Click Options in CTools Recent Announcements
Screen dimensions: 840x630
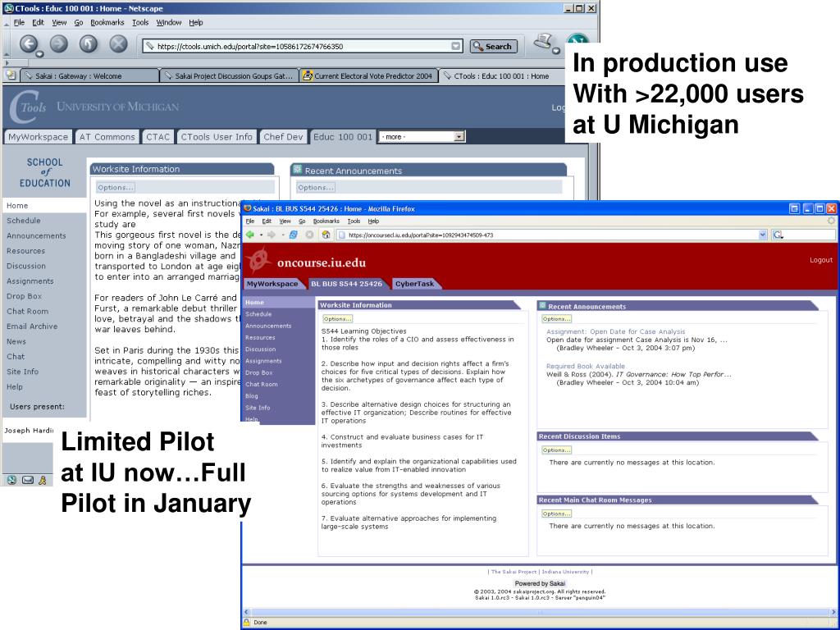(x=316, y=188)
